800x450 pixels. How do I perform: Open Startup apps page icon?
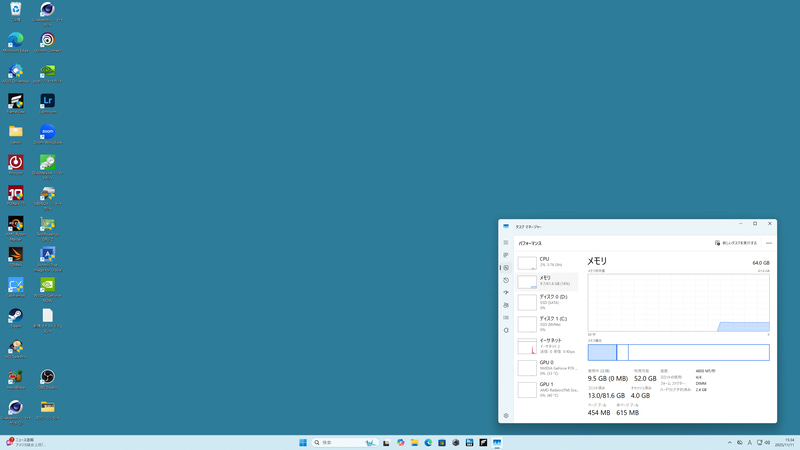click(x=506, y=292)
